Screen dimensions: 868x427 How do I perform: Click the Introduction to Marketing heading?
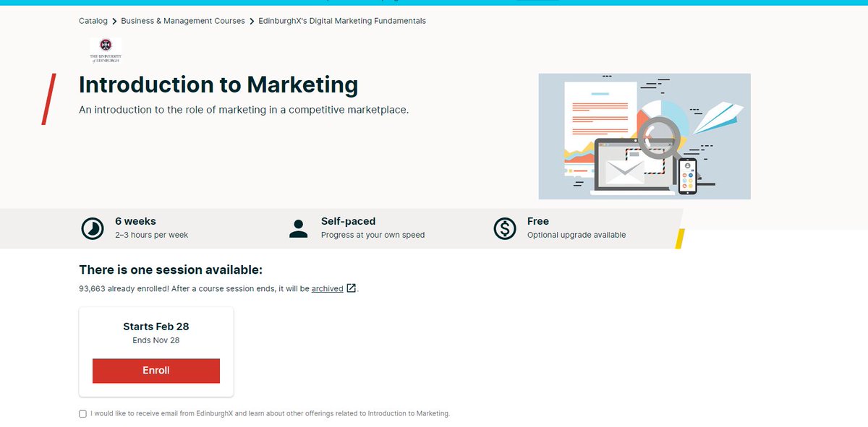[x=218, y=85]
